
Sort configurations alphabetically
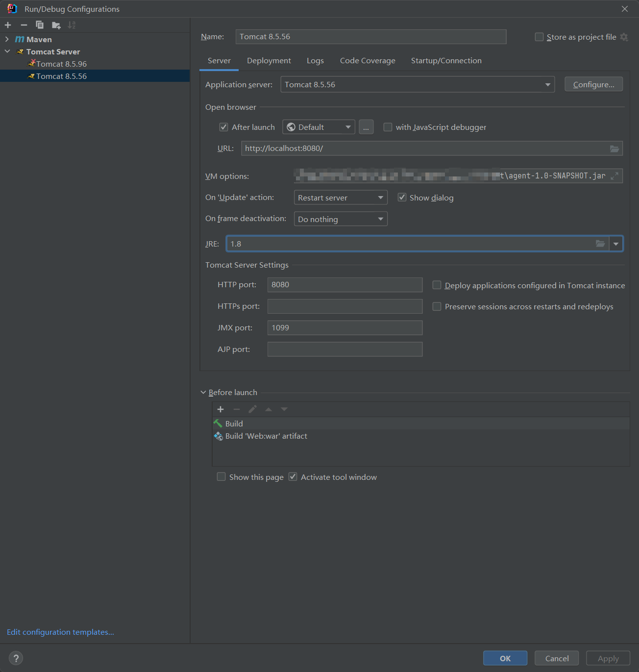point(72,25)
